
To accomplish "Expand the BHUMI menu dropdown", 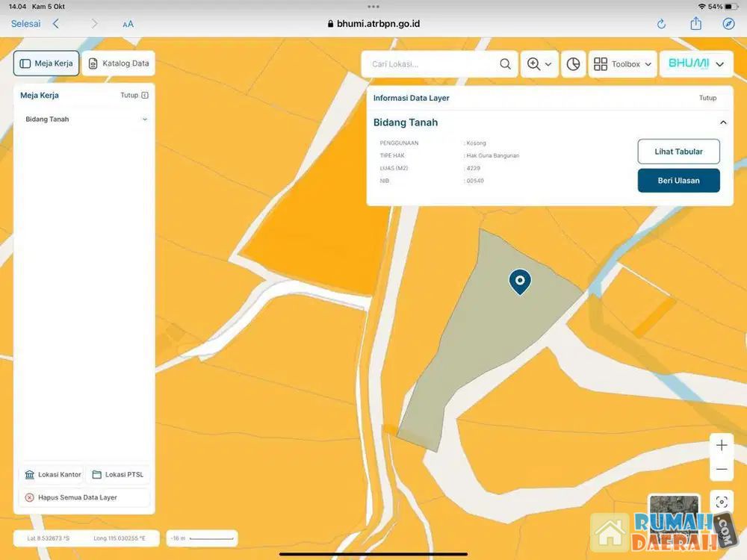I will tap(695, 64).
